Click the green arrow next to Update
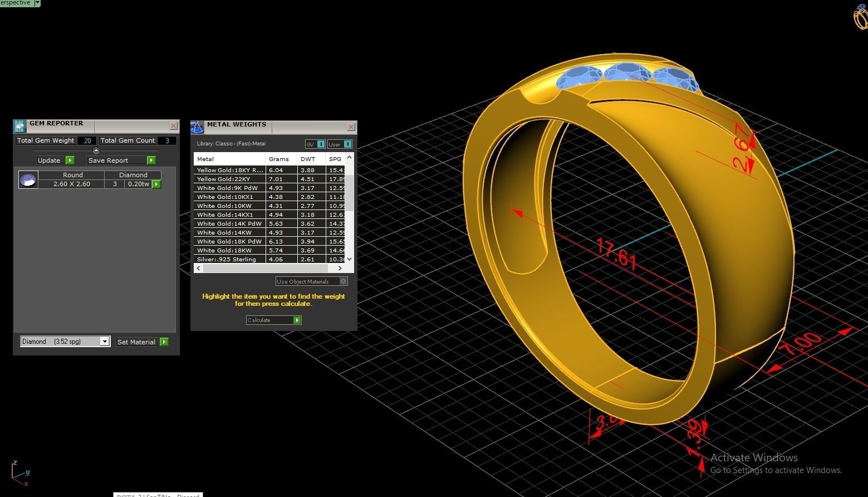 [70, 160]
